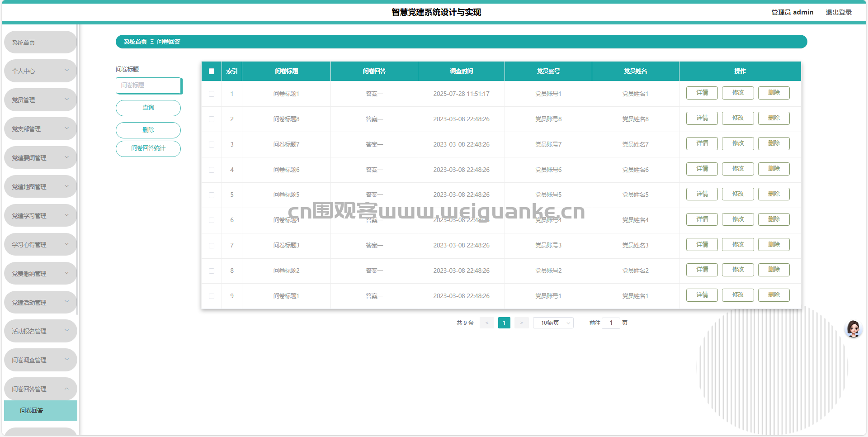
Task: Click the 党员账号 column header
Action: coord(548,71)
